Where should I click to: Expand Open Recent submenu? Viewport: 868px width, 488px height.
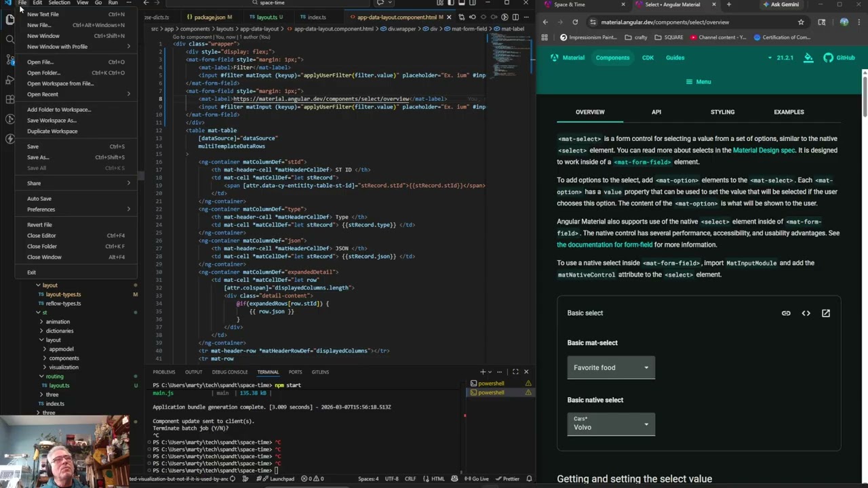pos(76,94)
